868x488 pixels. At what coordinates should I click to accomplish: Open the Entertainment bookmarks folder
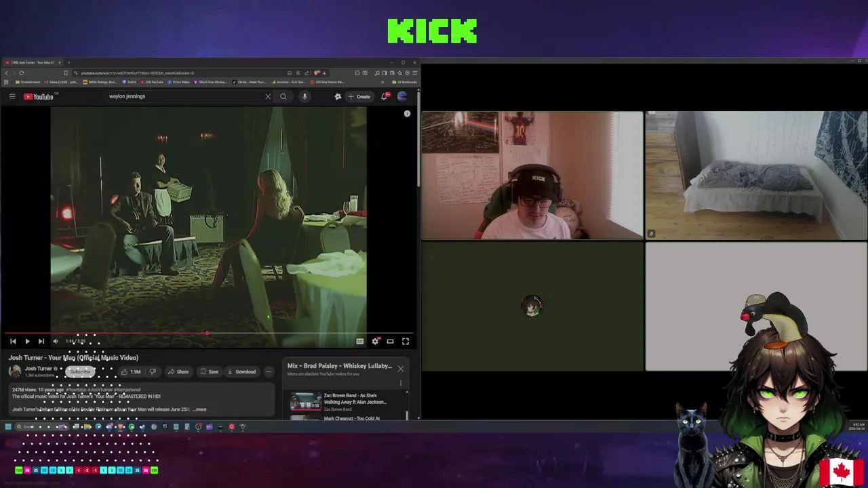tap(28, 82)
